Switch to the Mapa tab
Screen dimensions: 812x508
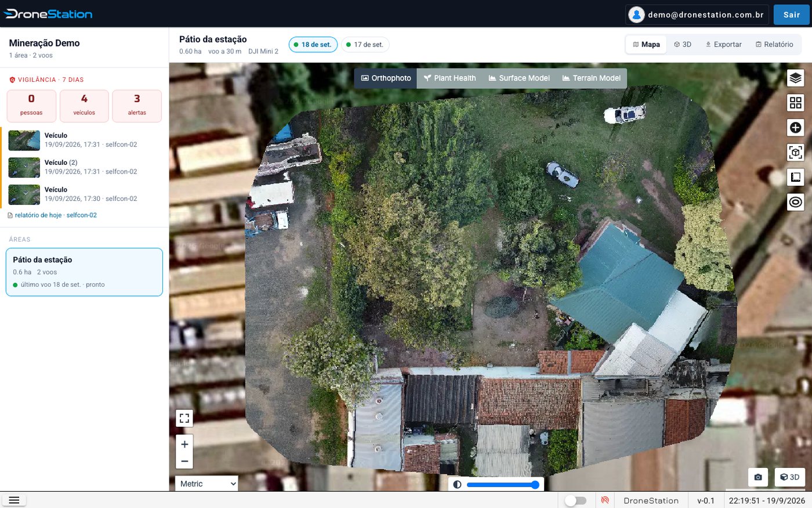[x=646, y=45]
